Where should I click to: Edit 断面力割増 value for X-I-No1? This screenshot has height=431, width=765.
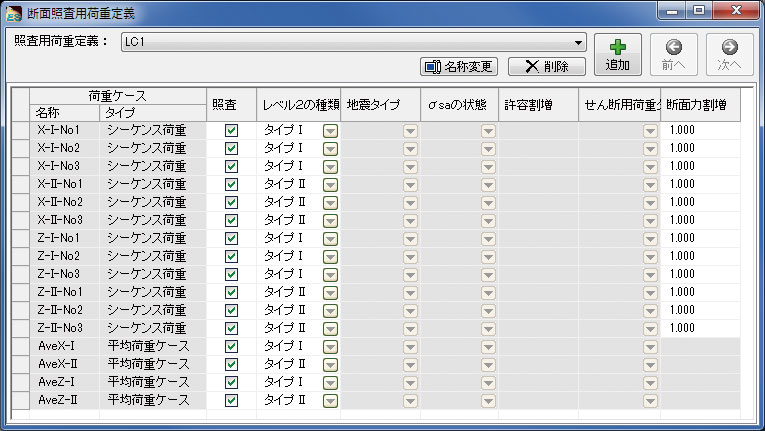click(x=701, y=130)
